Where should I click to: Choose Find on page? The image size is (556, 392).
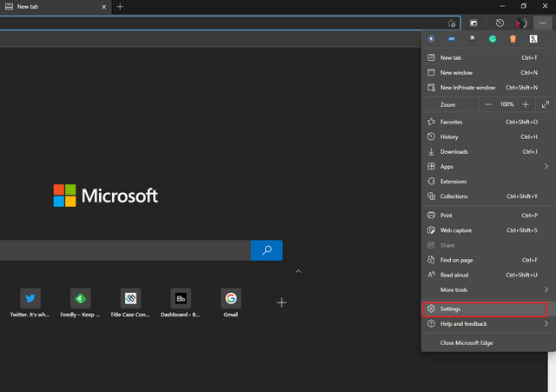click(x=488, y=260)
